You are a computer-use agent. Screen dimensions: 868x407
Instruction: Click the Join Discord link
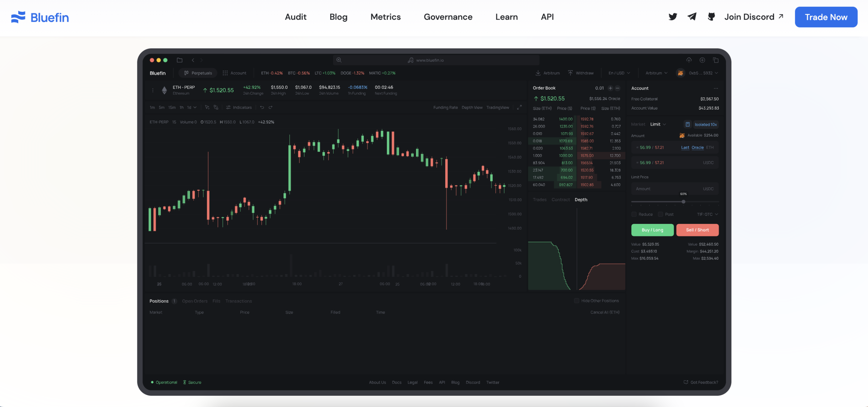[754, 17]
